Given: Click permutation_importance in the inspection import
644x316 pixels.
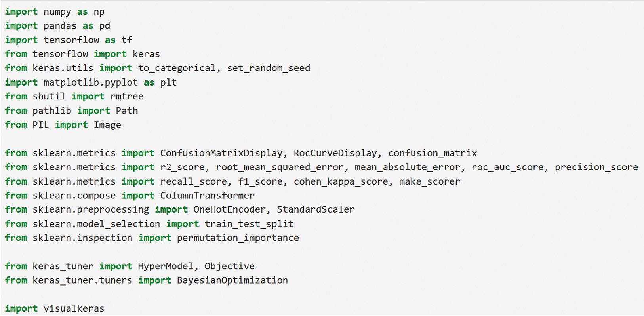Looking at the screenshot, I should [x=238, y=238].
